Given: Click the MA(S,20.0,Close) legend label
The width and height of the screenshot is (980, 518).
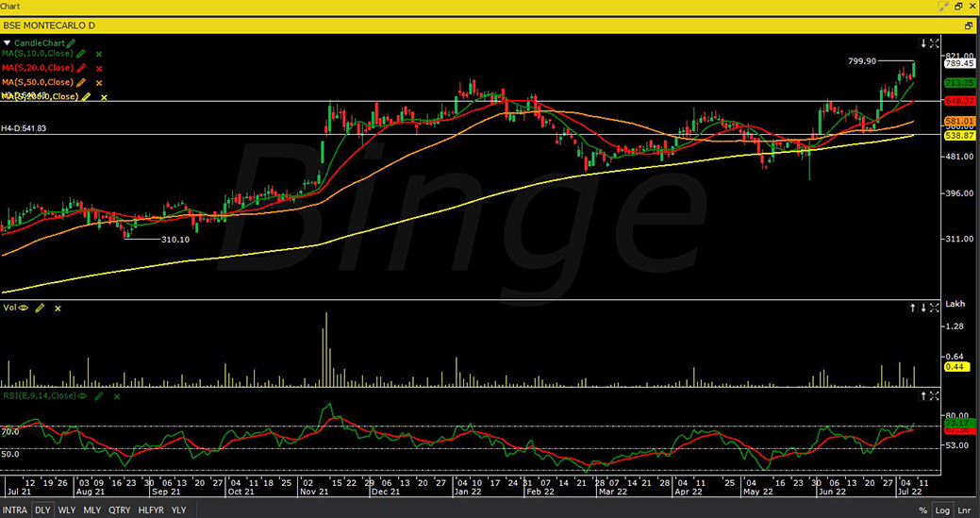Looking at the screenshot, I should [x=38, y=68].
